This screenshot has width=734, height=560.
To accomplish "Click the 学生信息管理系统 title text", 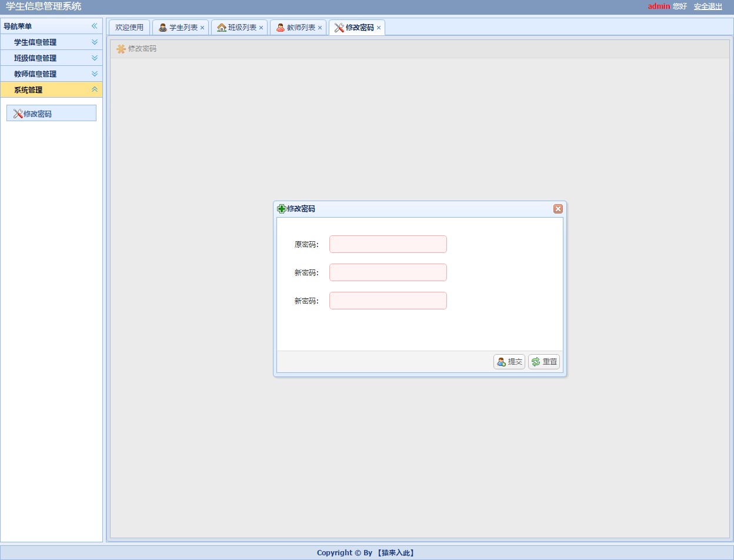I will coord(44,6).
